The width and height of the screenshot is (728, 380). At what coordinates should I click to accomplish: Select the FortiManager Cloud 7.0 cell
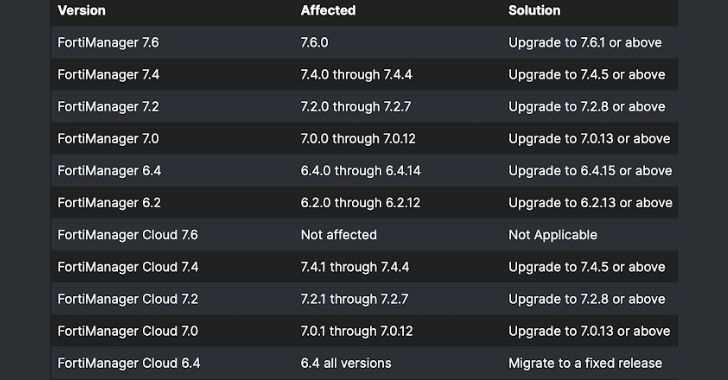tap(128, 331)
